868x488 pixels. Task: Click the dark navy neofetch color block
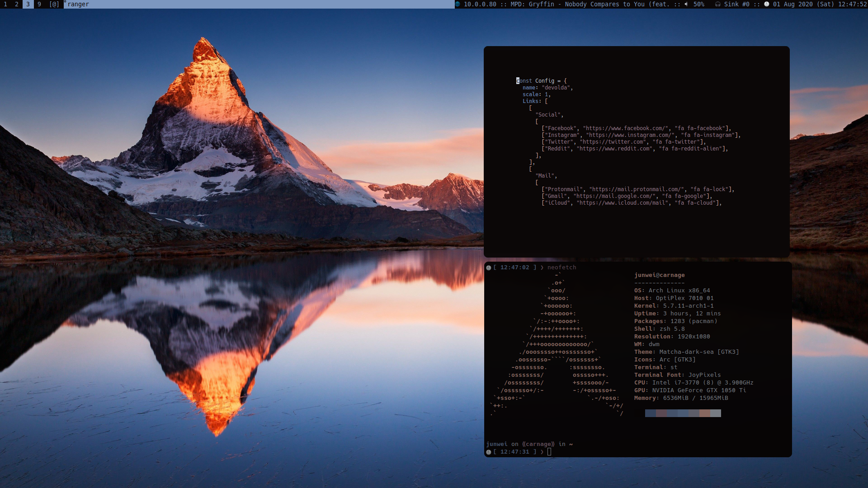pyautogui.click(x=651, y=413)
